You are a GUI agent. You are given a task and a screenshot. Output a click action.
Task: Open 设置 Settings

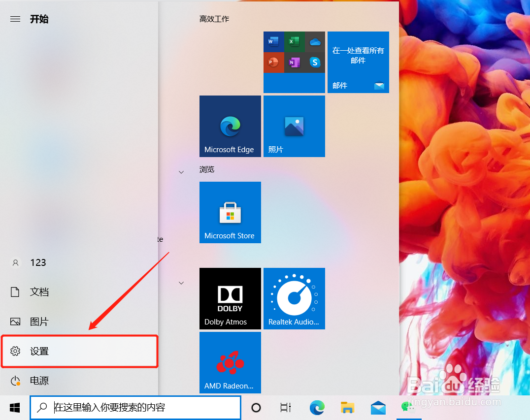click(x=39, y=351)
